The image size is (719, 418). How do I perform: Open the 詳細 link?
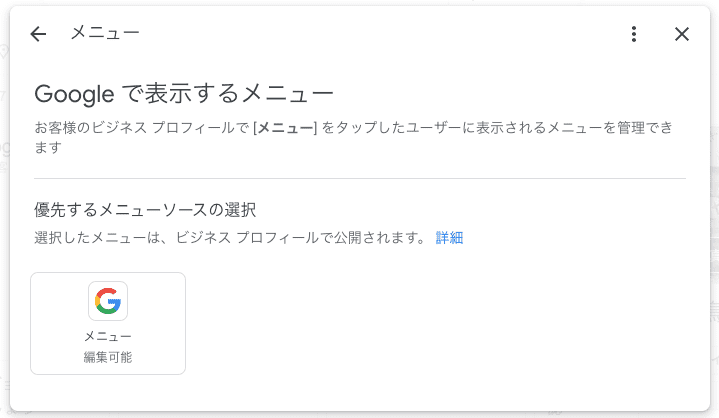pyautogui.click(x=449, y=238)
